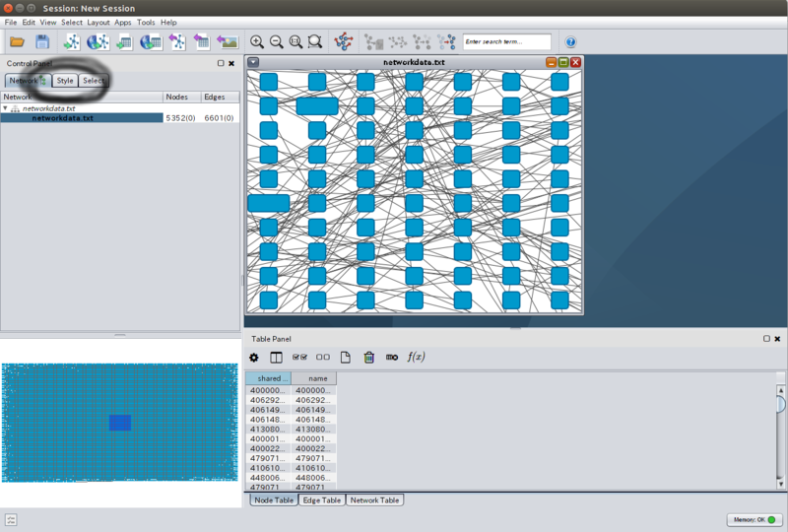This screenshot has width=788, height=532.
Task: Open the Tools menu
Action: point(146,22)
